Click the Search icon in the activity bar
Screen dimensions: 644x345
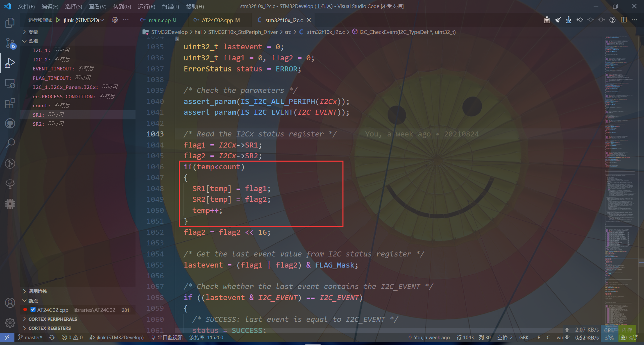10,143
